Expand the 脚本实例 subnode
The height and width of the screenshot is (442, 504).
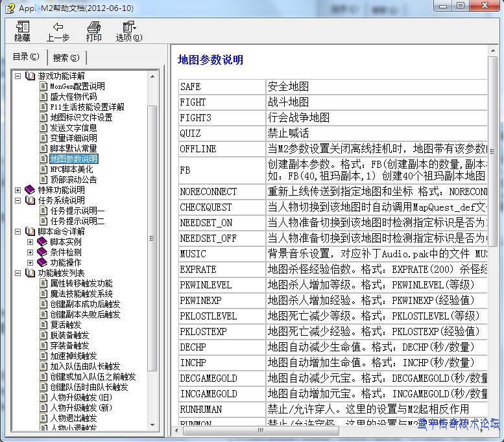(x=30, y=242)
